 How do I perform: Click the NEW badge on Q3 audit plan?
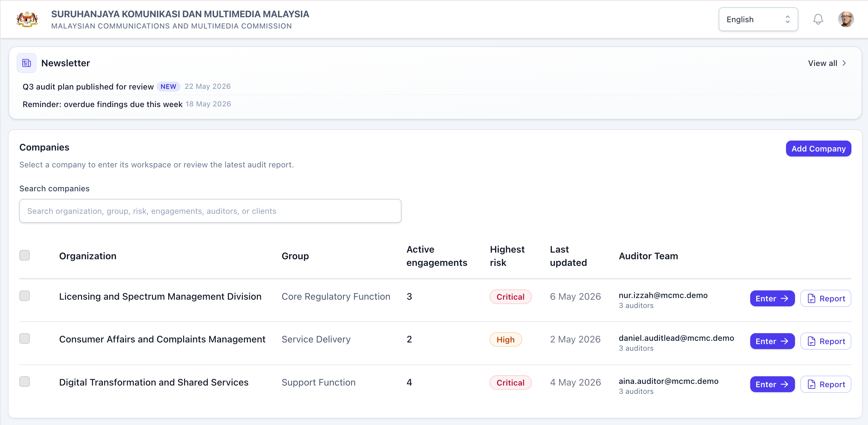168,87
